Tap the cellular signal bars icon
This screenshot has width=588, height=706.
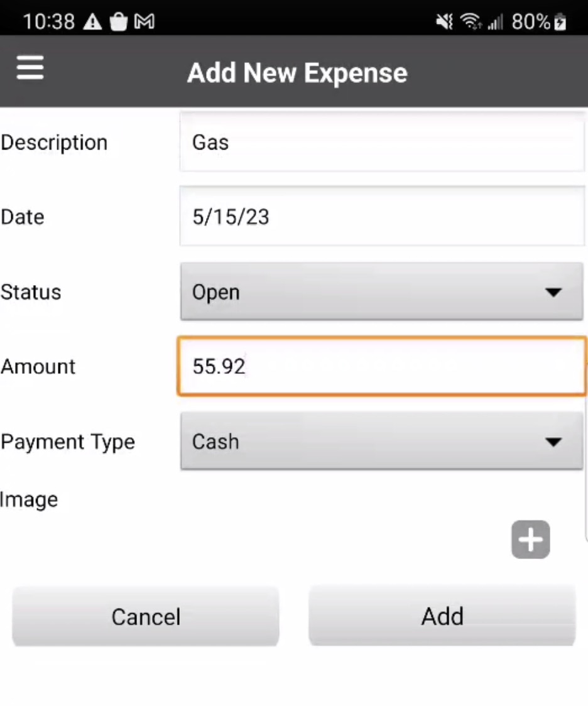[x=495, y=23]
